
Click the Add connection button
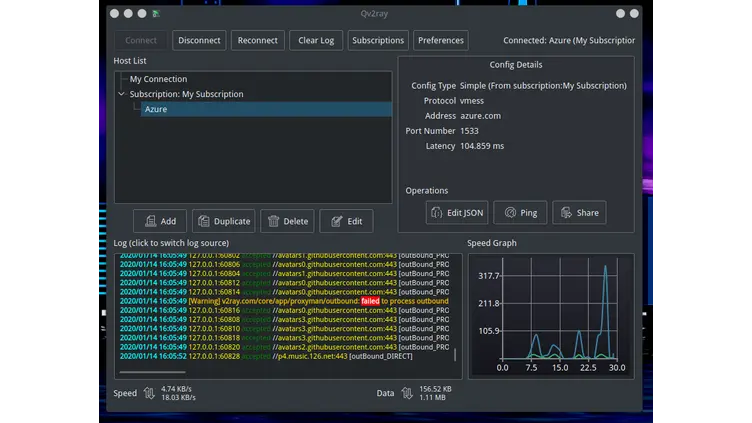[159, 221]
